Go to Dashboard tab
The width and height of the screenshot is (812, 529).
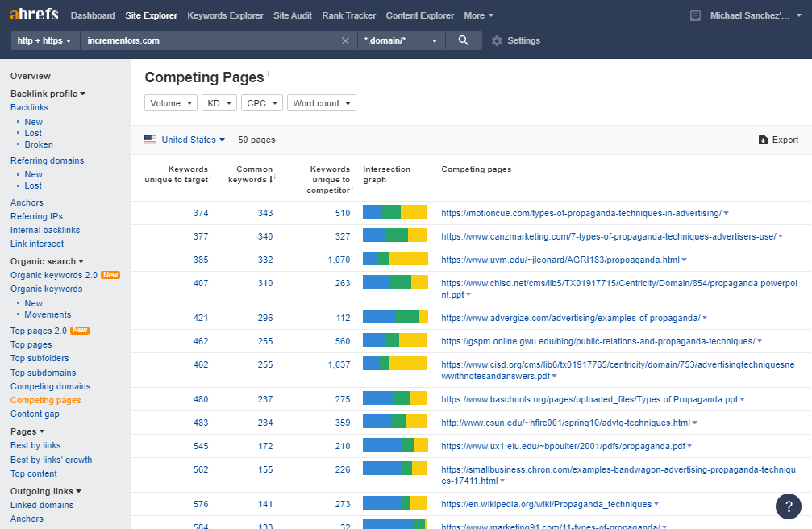click(x=93, y=15)
